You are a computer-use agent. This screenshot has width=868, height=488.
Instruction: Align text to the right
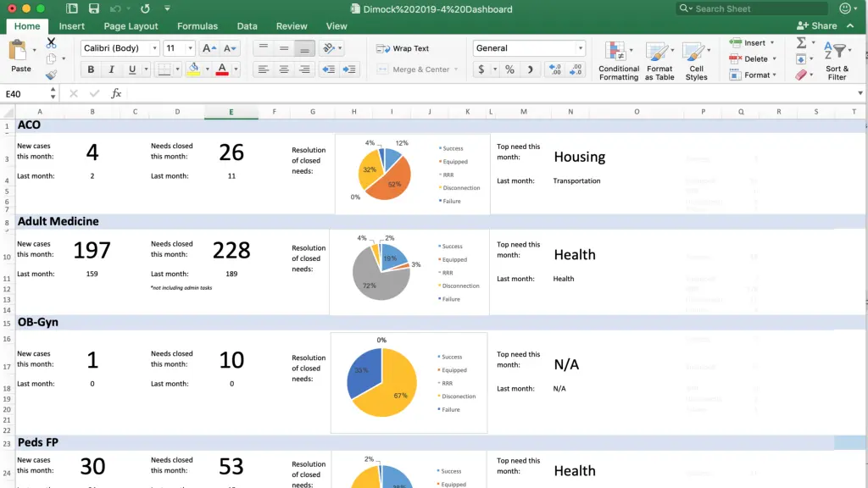tap(304, 69)
